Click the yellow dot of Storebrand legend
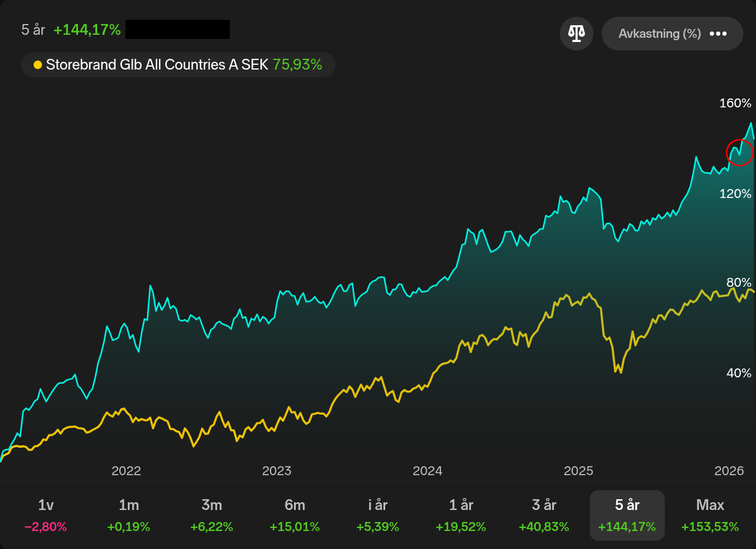The height and width of the screenshot is (549, 756). [x=38, y=65]
